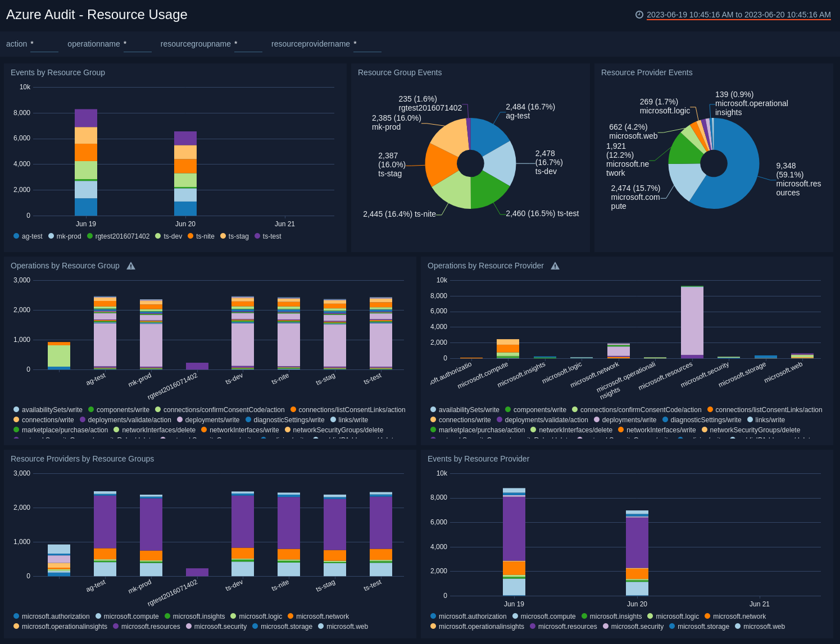Click the action filter input field
This screenshot has width=840, height=644.
(x=44, y=44)
